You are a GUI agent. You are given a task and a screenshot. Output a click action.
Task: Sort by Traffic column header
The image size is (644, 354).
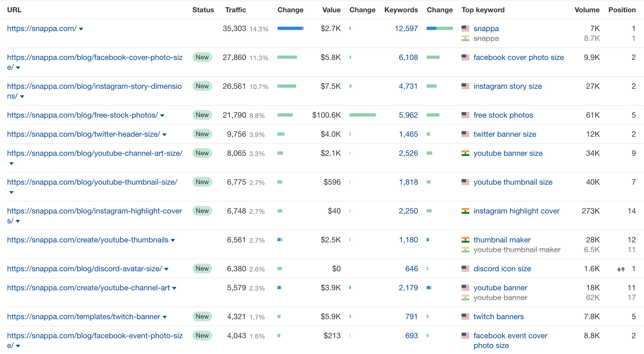point(236,10)
